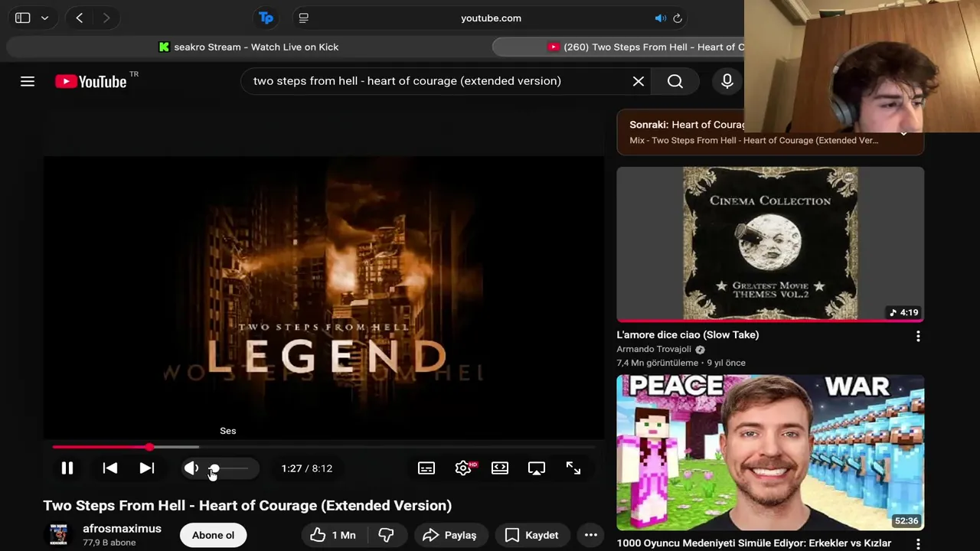Image resolution: width=980 pixels, height=551 pixels.
Task: Open player settings gear
Action: click(x=463, y=468)
